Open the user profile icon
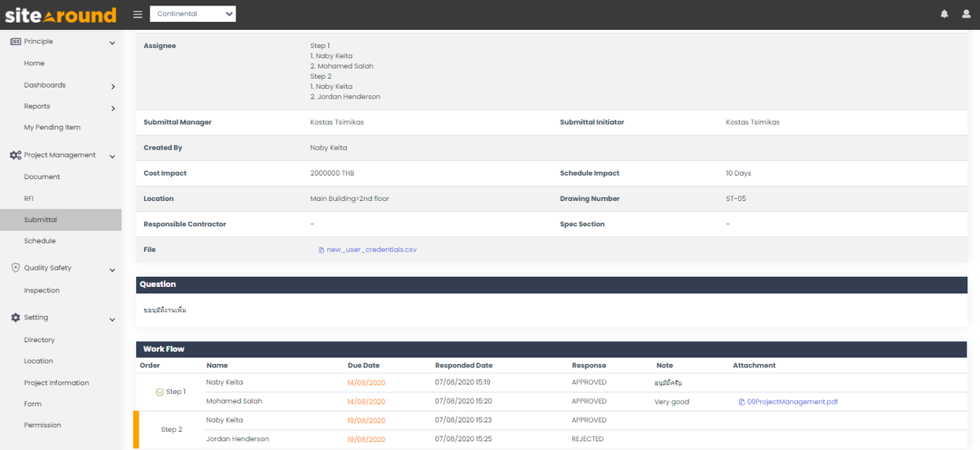980x450 pixels. pos(966,14)
